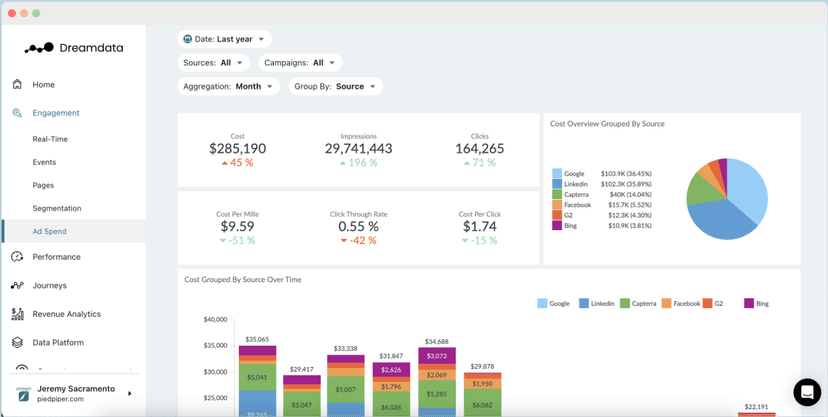
Task: Click the Journeys path icon
Action: (x=17, y=286)
